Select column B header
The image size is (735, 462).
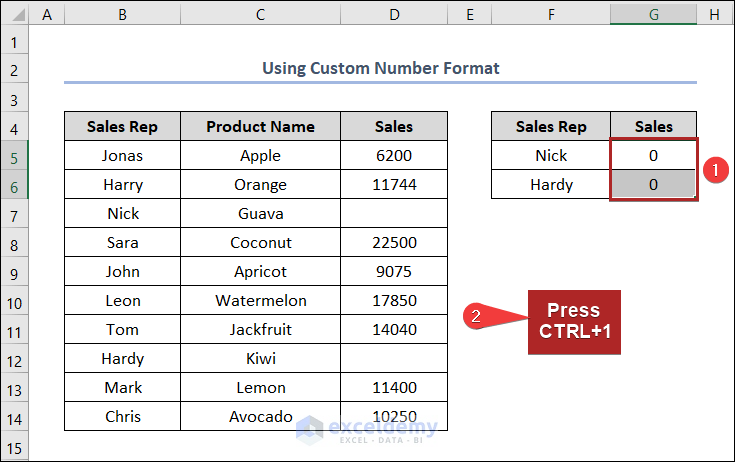122,14
